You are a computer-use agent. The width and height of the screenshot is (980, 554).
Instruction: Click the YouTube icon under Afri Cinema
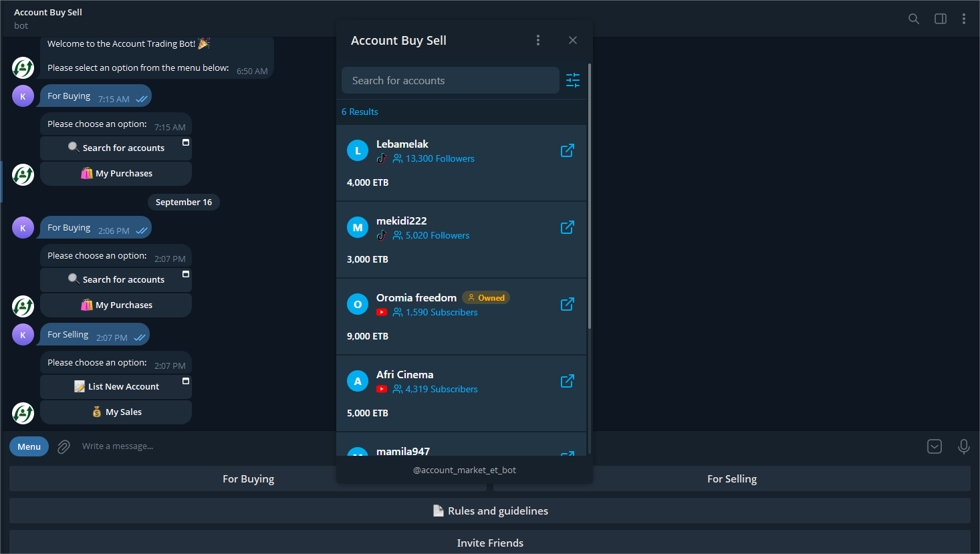[x=382, y=389]
